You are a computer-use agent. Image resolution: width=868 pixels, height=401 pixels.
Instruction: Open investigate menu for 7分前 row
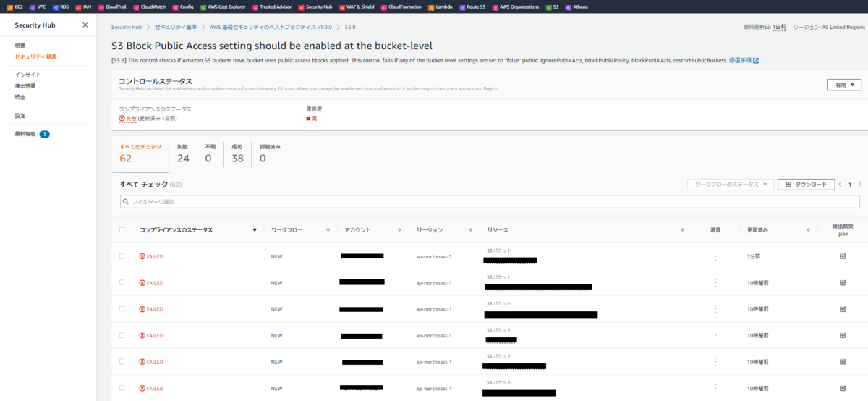pyautogui.click(x=715, y=256)
